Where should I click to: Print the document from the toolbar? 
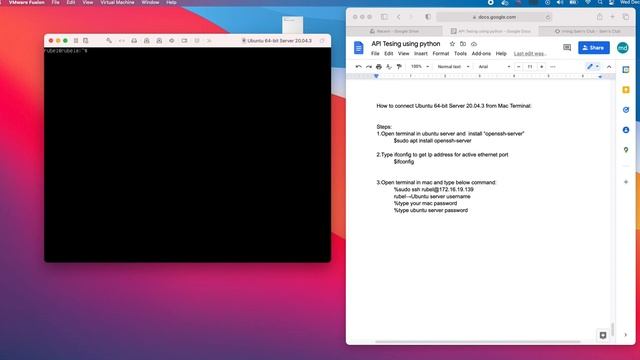coord(379,67)
